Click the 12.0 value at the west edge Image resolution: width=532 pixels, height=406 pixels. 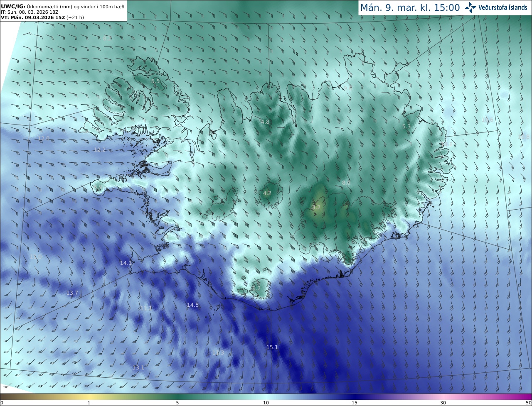point(44,138)
